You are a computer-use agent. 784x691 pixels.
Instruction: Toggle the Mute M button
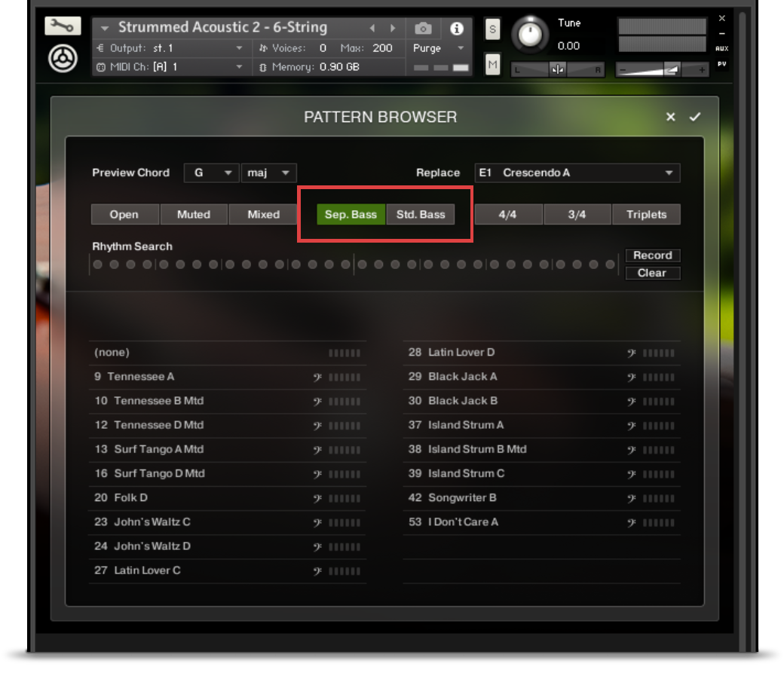click(492, 64)
